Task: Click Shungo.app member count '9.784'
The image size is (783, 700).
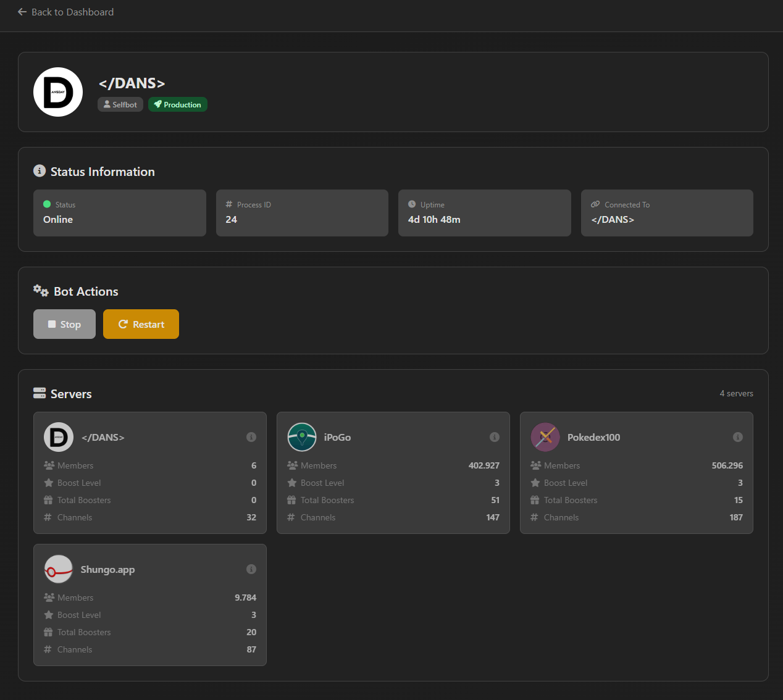Action: tap(245, 598)
